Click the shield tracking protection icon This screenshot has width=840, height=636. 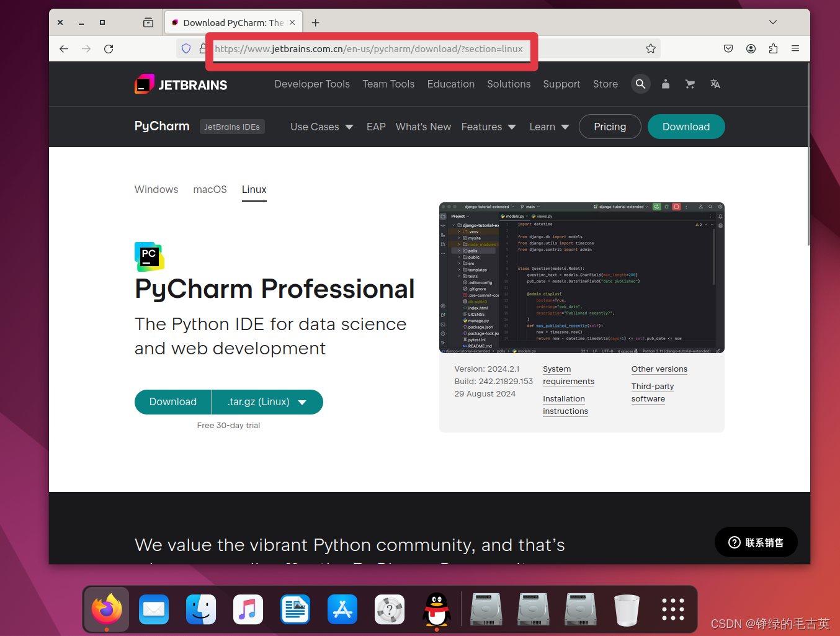pyautogui.click(x=186, y=48)
